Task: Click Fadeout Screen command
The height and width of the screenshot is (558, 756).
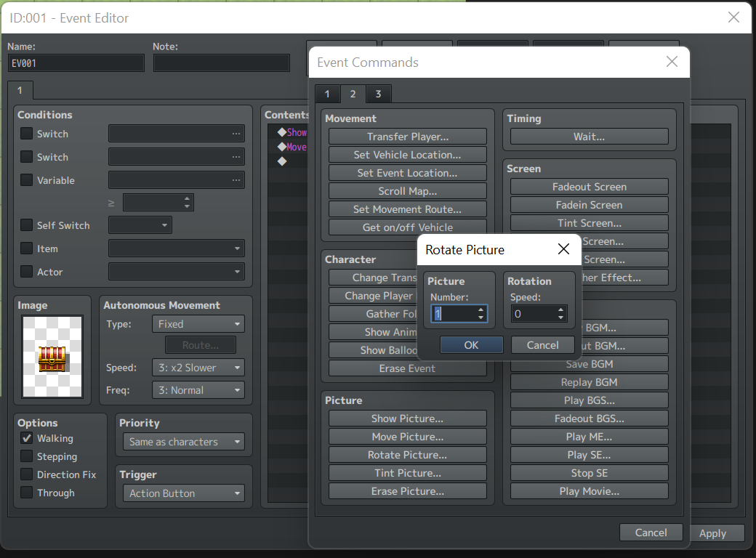Action: tap(590, 187)
